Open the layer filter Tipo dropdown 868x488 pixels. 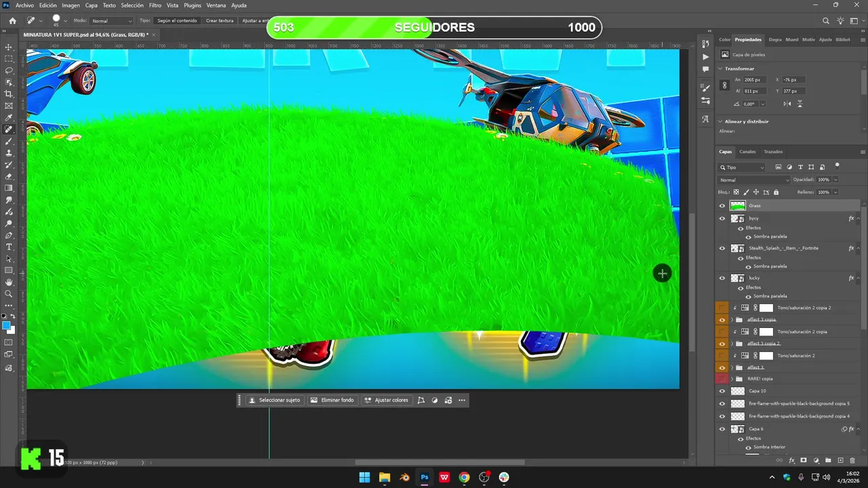click(743, 167)
